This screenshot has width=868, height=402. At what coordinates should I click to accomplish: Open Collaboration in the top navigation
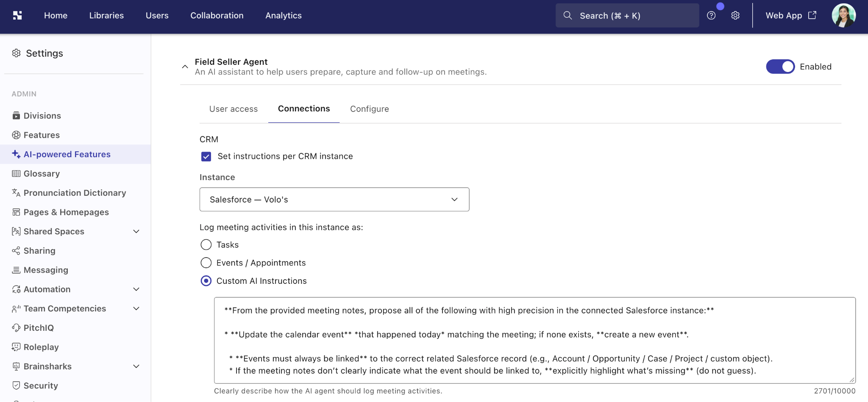click(x=217, y=15)
